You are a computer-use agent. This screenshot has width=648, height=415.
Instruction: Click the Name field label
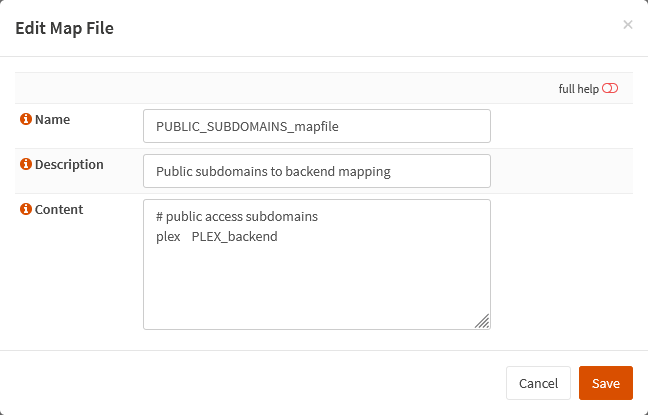(52, 119)
